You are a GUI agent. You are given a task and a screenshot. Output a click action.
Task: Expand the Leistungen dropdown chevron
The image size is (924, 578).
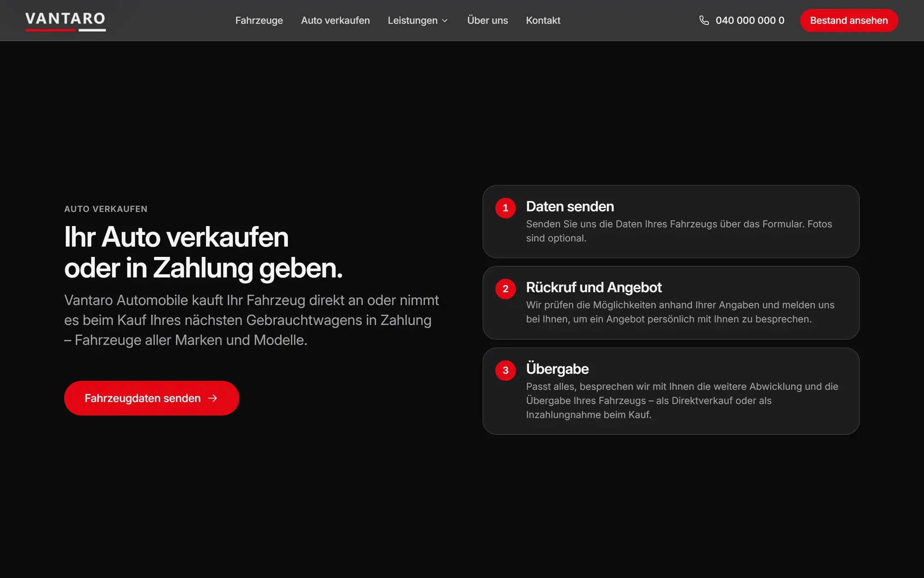(x=445, y=21)
